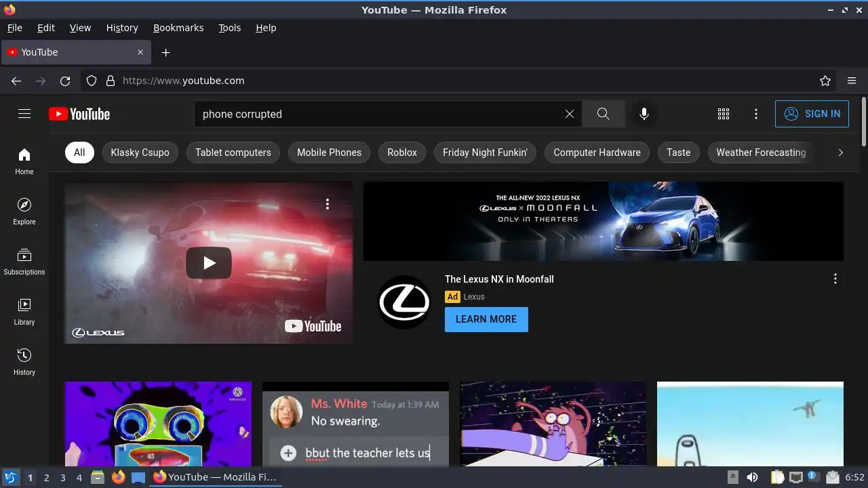Open the Firefox application menu
The height and width of the screenshot is (488, 868).
852,81
